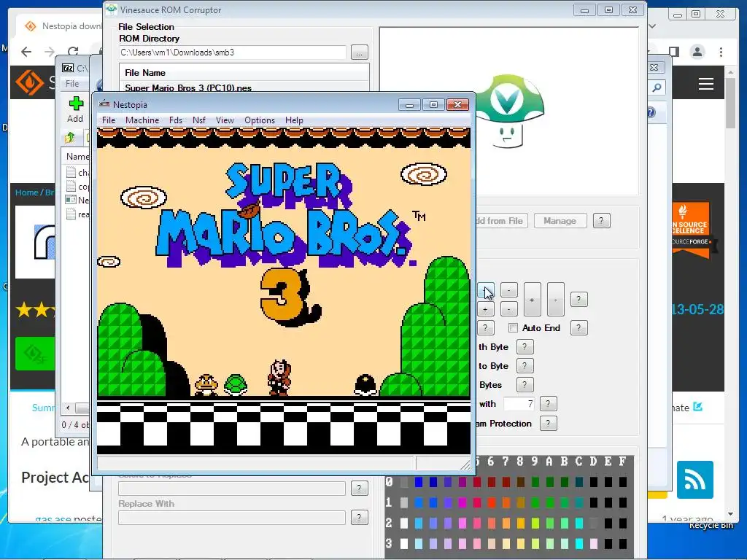Click the 'with' value field showing 7
This screenshot has width=747, height=560.
[519, 404]
